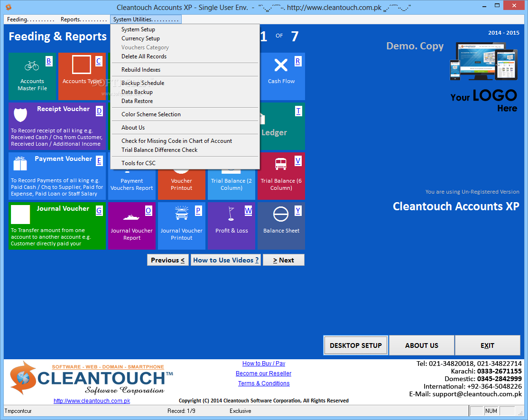Image resolution: width=528 pixels, height=420 pixels.
Task: Click shortcut letter V on Trial Balance
Action: (x=298, y=161)
